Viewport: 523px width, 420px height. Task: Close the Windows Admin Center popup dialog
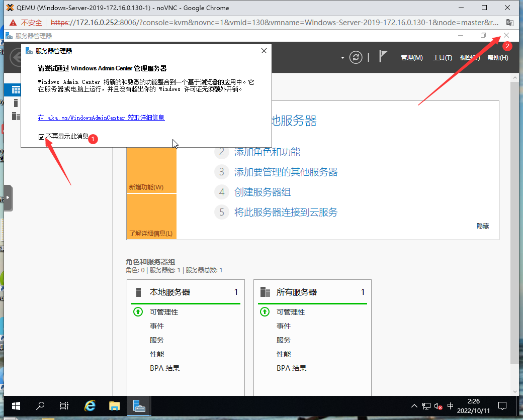pos(264,51)
